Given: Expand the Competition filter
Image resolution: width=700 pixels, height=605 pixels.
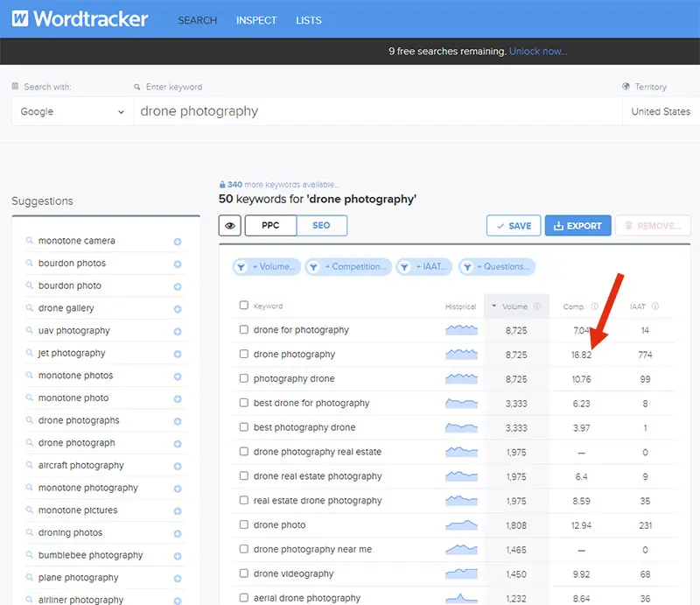Looking at the screenshot, I should coord(348,267).
